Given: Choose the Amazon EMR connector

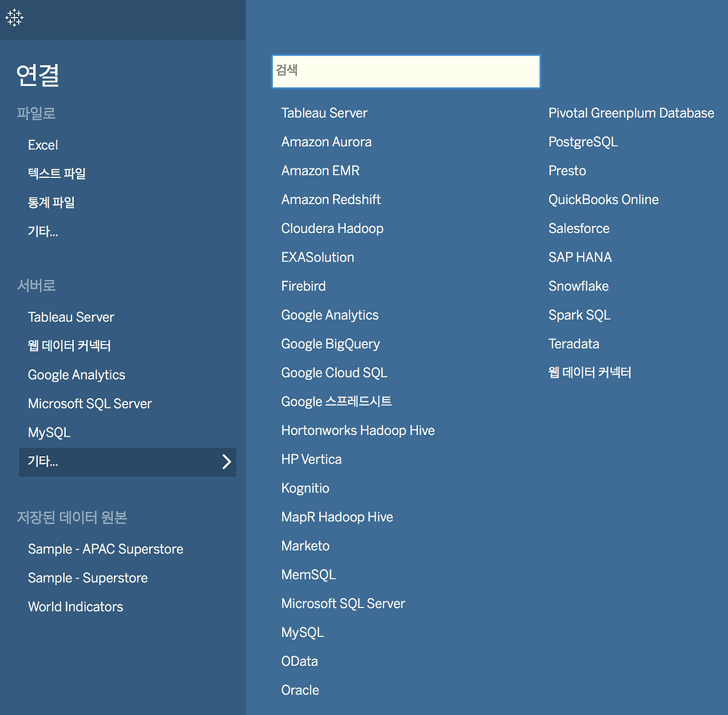Looking at the screenshot, I should coord(320,171).
